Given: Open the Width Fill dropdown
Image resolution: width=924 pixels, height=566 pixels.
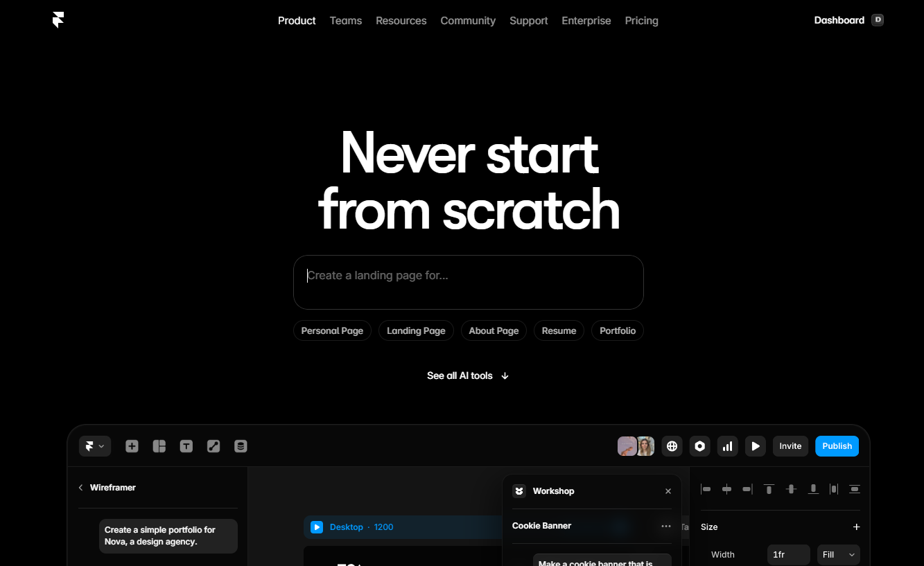Looking at the screenshot, I should click(x=839, y=555).
